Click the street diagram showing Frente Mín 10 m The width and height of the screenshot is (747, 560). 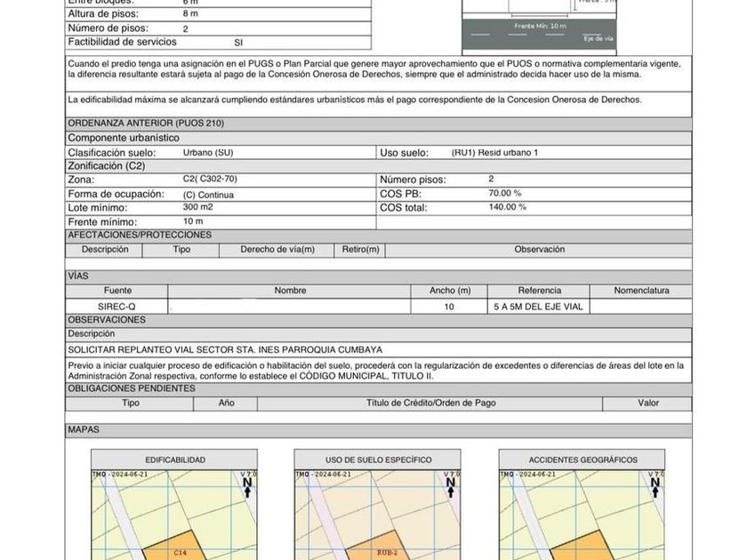pyautogui.click(x=539, y=26)
